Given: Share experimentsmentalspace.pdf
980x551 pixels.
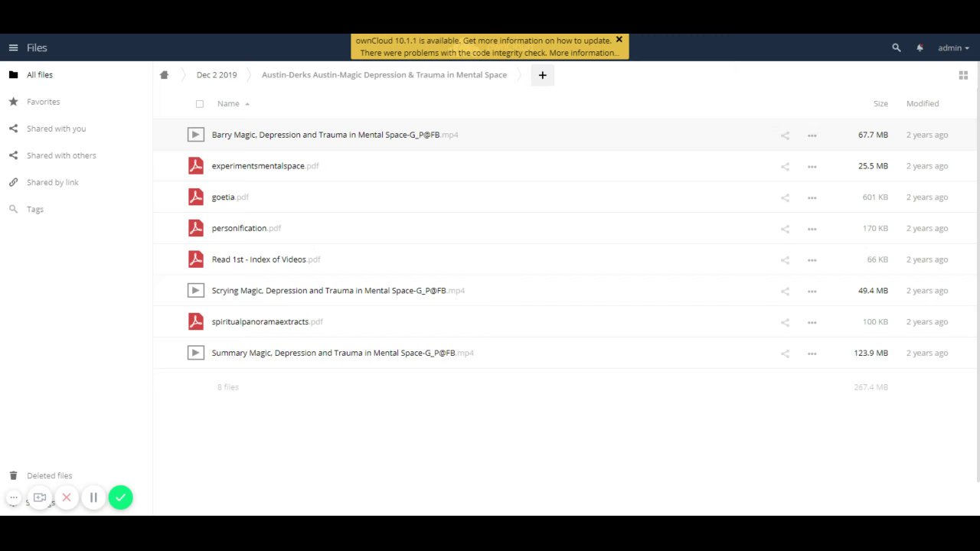Looking at the screenshot, I should pos(785,166).
